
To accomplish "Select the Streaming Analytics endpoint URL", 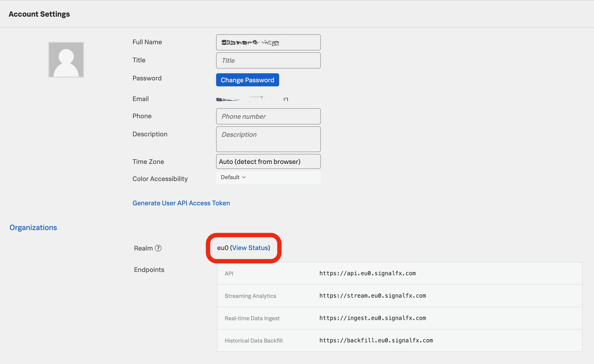I will pos(372,295).
